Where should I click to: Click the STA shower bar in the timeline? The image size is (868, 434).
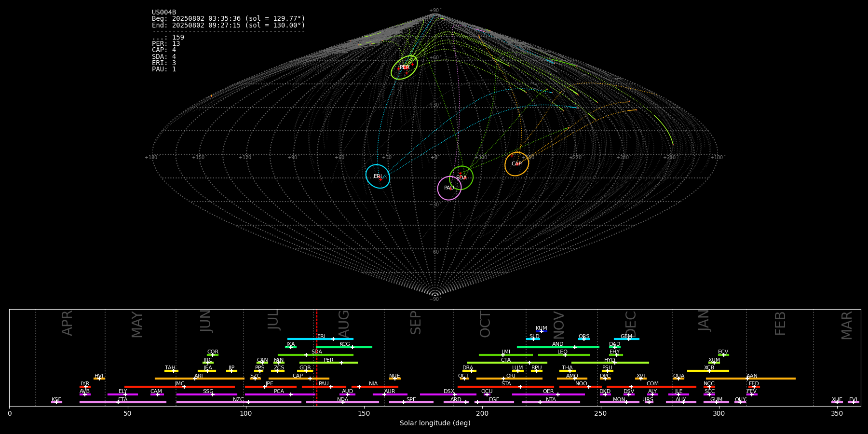click(x=506, y=386)
